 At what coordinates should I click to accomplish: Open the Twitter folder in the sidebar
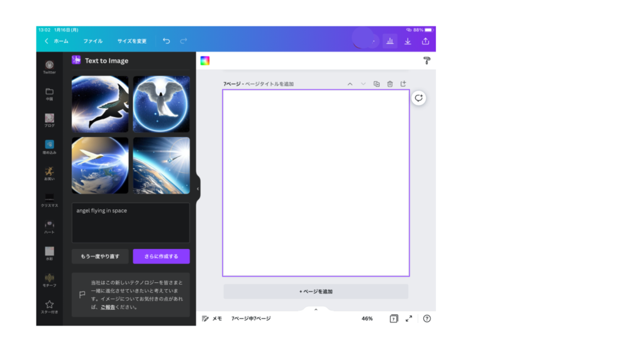pos(49,67)
